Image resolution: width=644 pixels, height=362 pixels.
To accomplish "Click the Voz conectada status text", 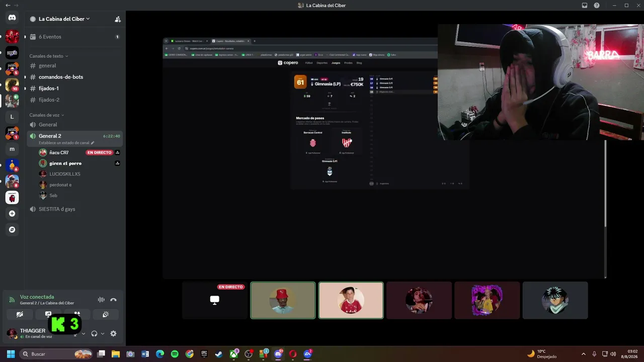I will tap(37, 297).
